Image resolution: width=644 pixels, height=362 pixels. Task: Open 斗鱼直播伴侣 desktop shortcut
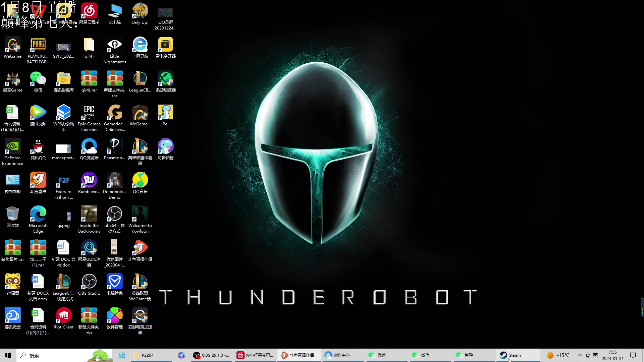[x=140, y=251]
